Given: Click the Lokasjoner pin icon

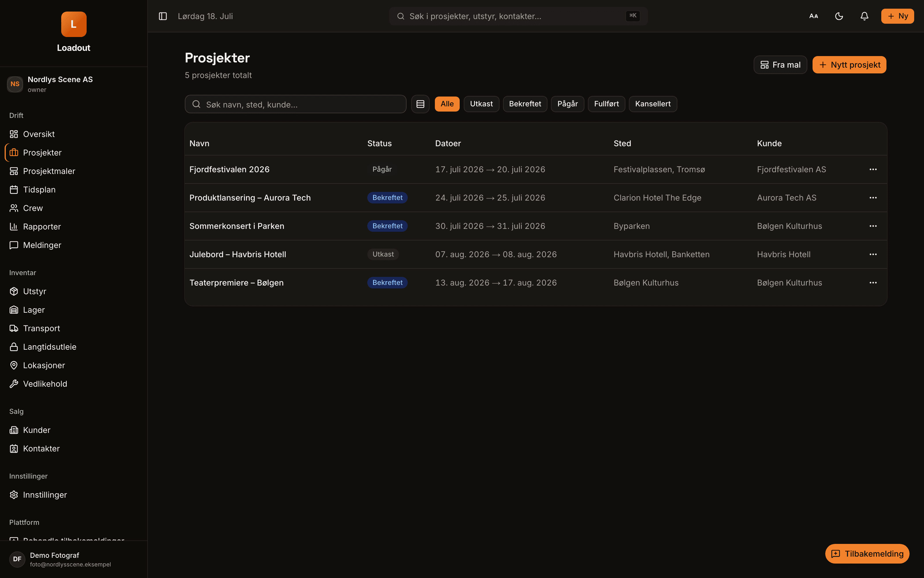Looking at the screenshot, I should 14,366.
